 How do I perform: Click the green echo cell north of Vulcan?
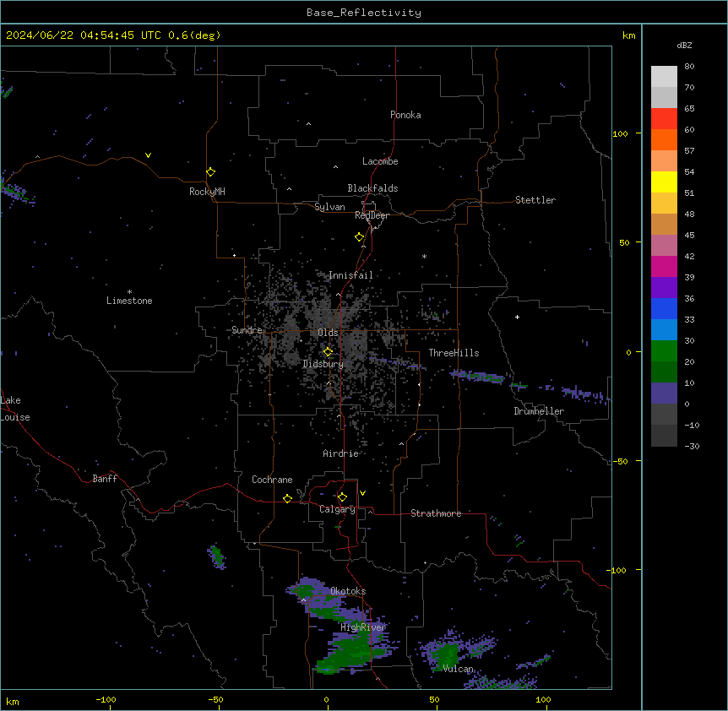pyautogui.click(x=447, y=654)
